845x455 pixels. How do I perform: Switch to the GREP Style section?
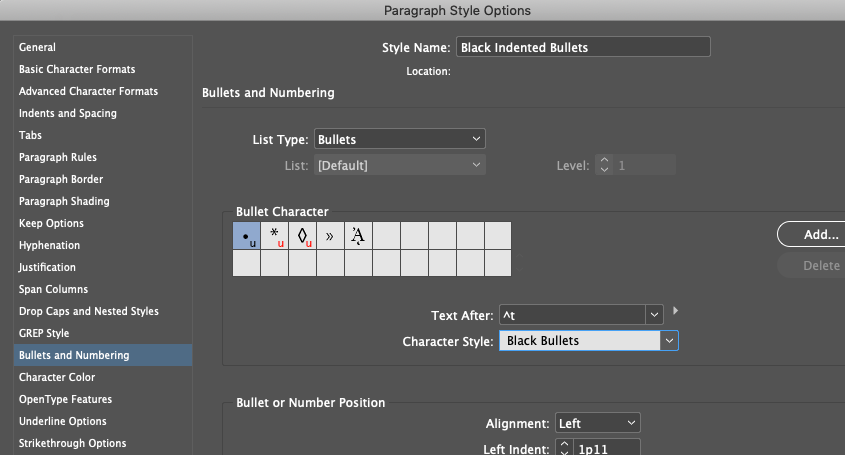(44, 333)
